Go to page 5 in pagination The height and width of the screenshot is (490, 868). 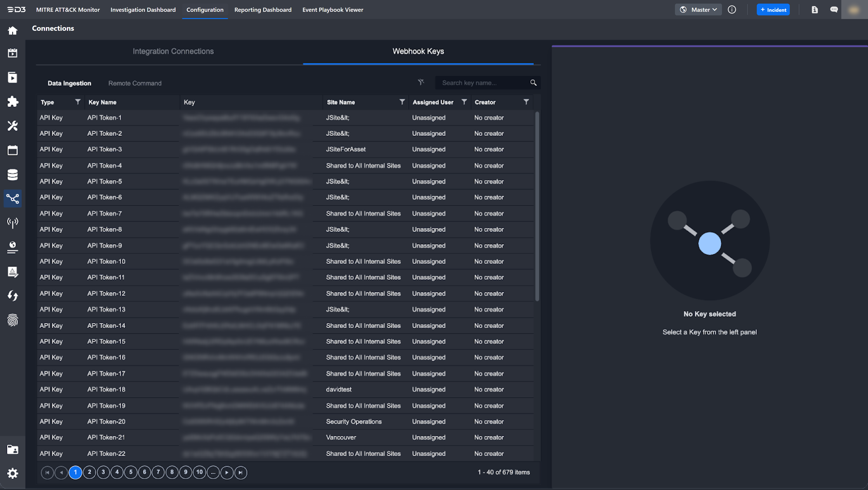pos(131,472)
